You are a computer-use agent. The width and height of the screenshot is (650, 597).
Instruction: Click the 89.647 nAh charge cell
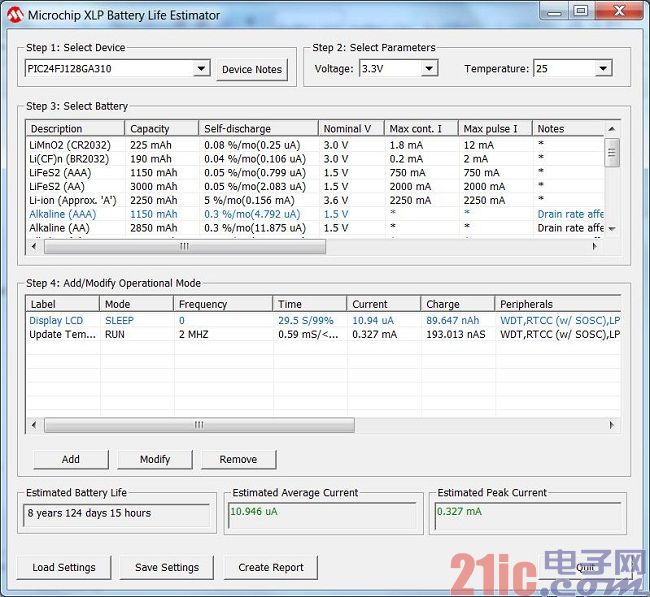tap(453, 320)
